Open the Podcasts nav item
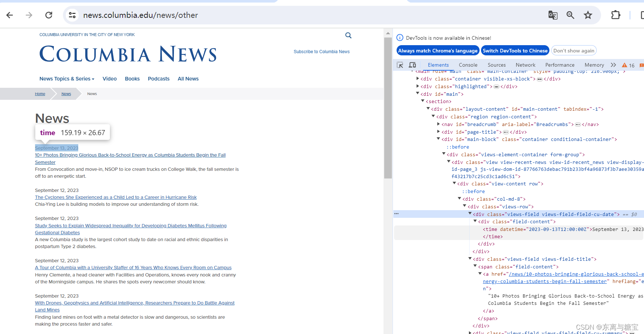Screen dimensions: 644x334 click(159, 79)
